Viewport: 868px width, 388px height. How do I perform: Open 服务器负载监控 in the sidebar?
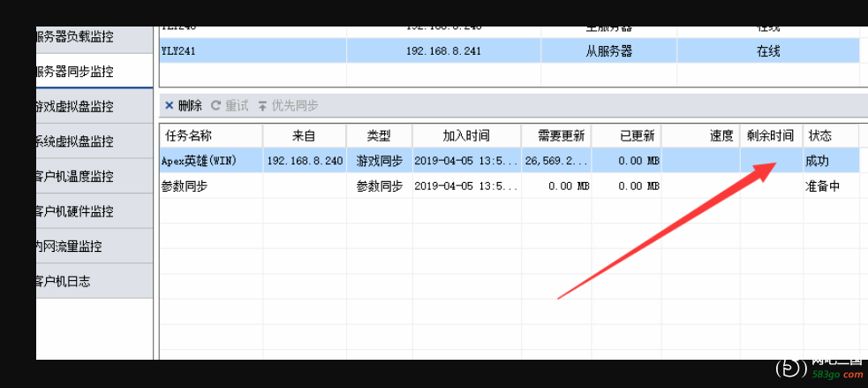[x=94, y=38]
